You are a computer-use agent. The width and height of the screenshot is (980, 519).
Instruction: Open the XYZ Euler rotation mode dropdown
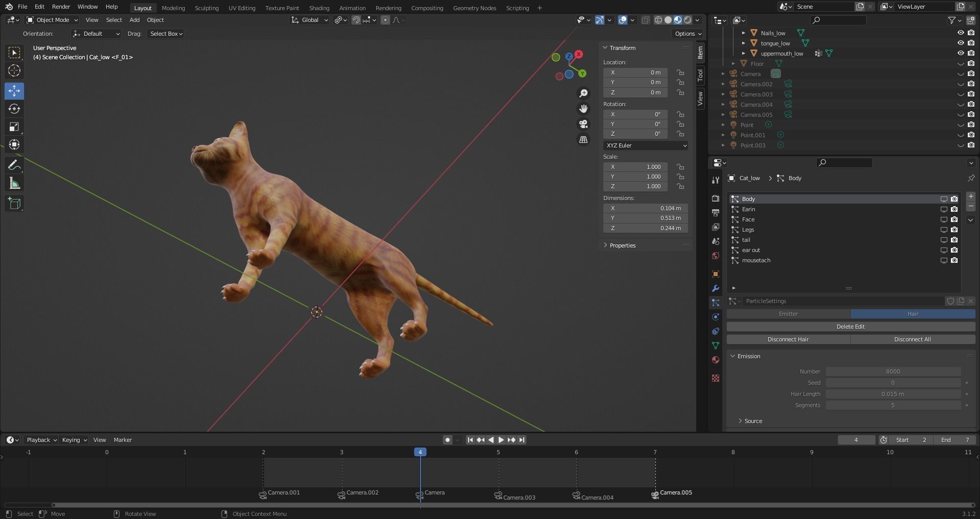646,145
